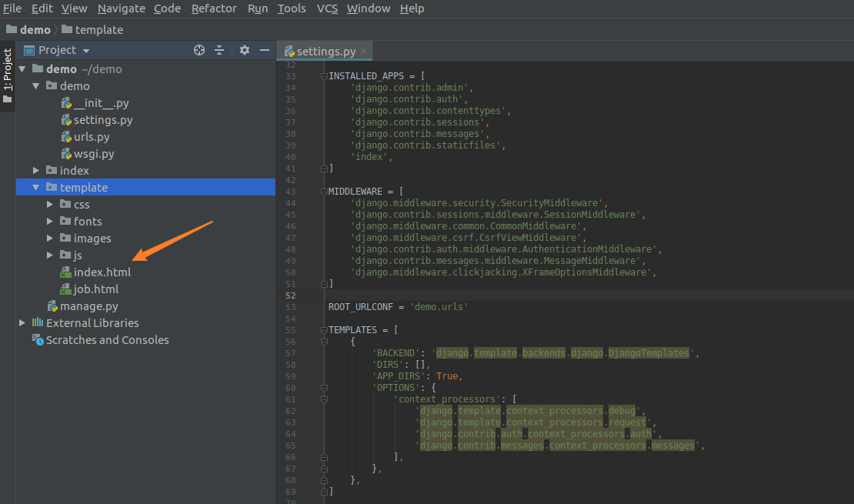Click the index folder icon
854x504 pixels.
tap(52, 170)
